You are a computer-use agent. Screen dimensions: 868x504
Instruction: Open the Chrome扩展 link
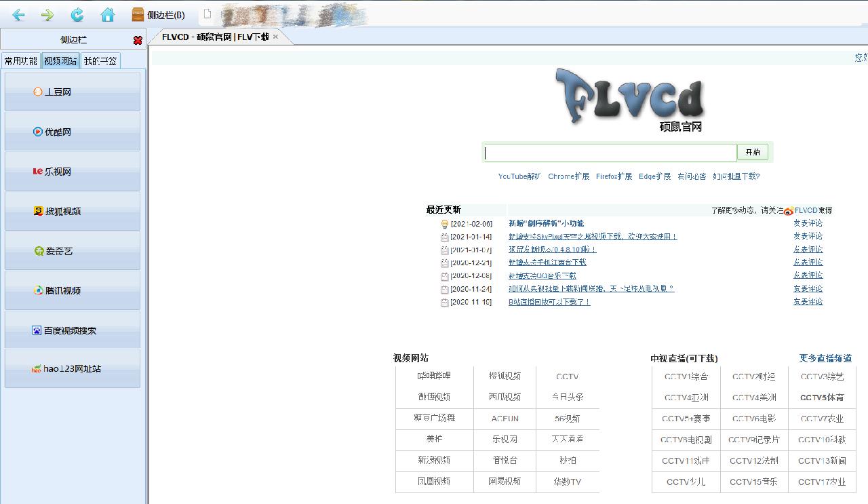click(x=568, y=176)
